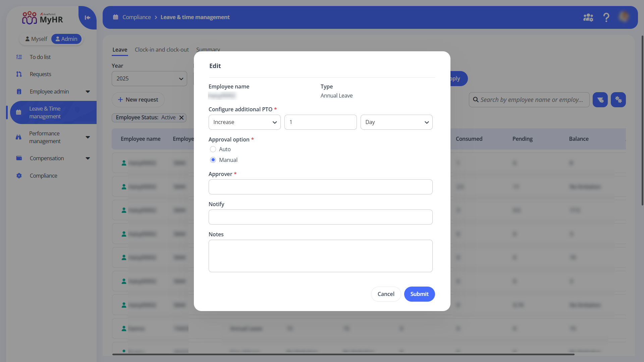The height and width of the screenshot is (362, 644).
Task: Open the To do list
Action: click(x=40, y=57)
